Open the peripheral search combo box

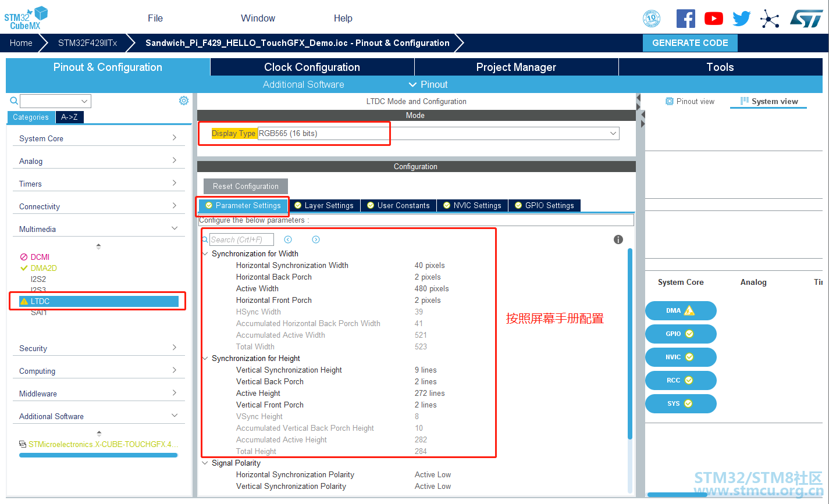(55, 101)
